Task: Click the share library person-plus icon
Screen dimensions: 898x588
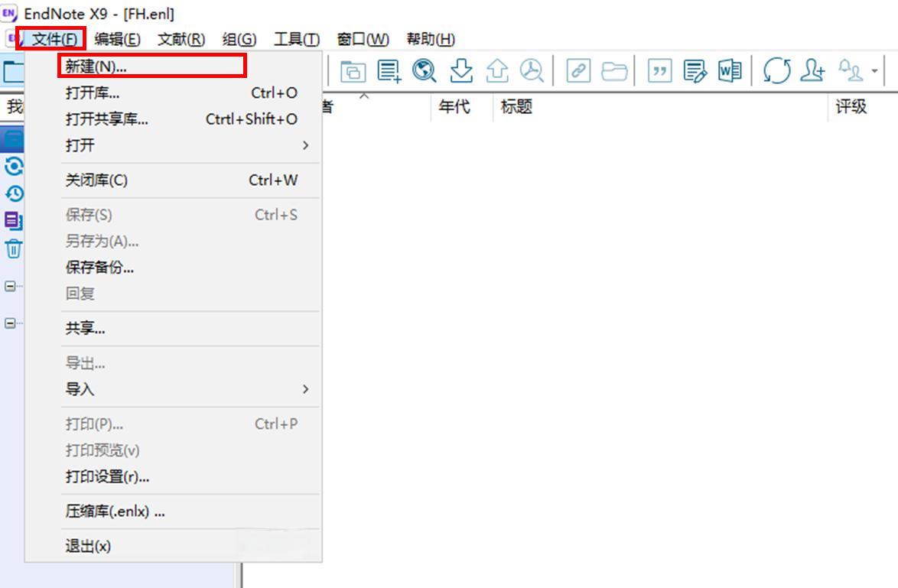Action: (x=812, y=71)
